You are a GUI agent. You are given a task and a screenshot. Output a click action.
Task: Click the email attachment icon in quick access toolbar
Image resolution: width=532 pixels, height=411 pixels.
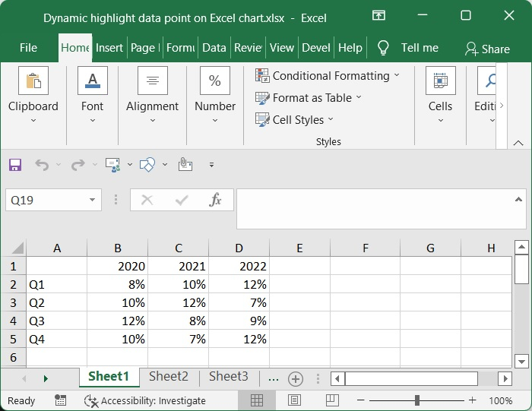[184, 164]
